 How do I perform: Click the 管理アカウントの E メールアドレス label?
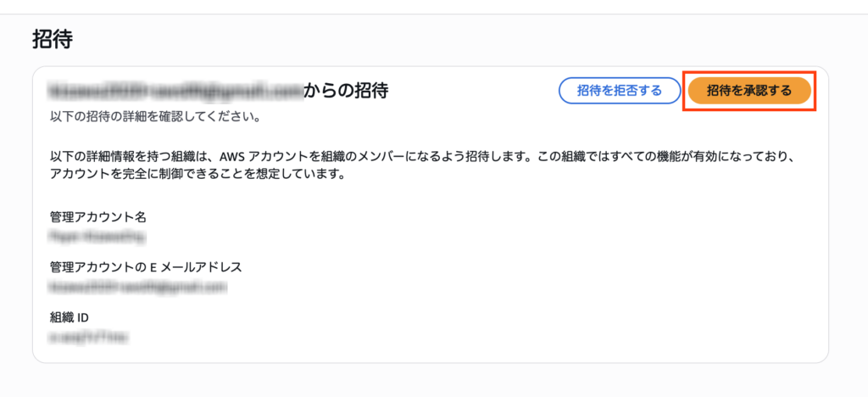(x=146, y=266)
